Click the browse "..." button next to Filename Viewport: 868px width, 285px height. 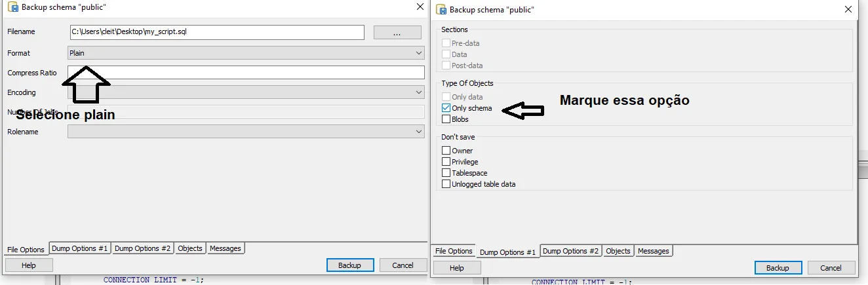397,32
